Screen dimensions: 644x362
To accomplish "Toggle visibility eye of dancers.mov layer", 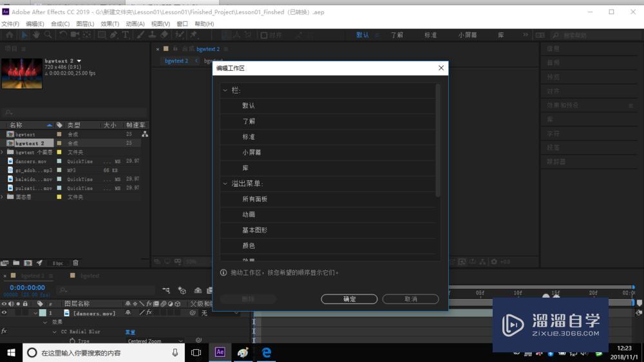I will coord(4,313).
